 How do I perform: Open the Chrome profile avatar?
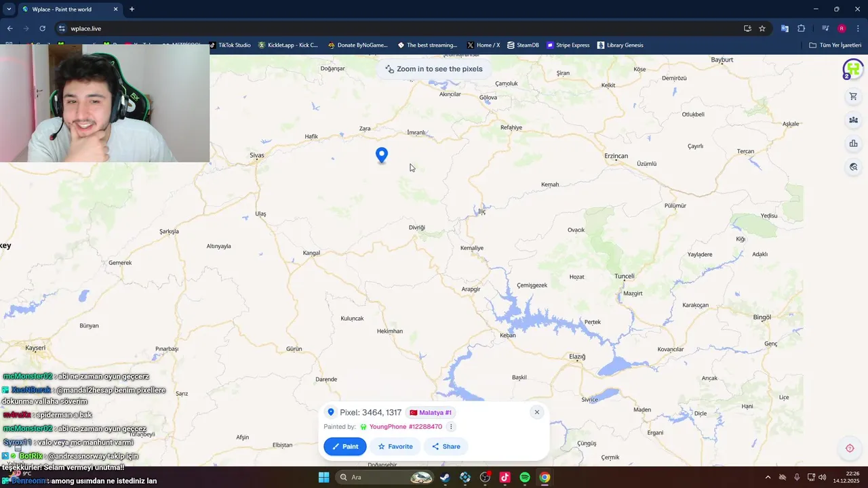[x=842, y=28]
